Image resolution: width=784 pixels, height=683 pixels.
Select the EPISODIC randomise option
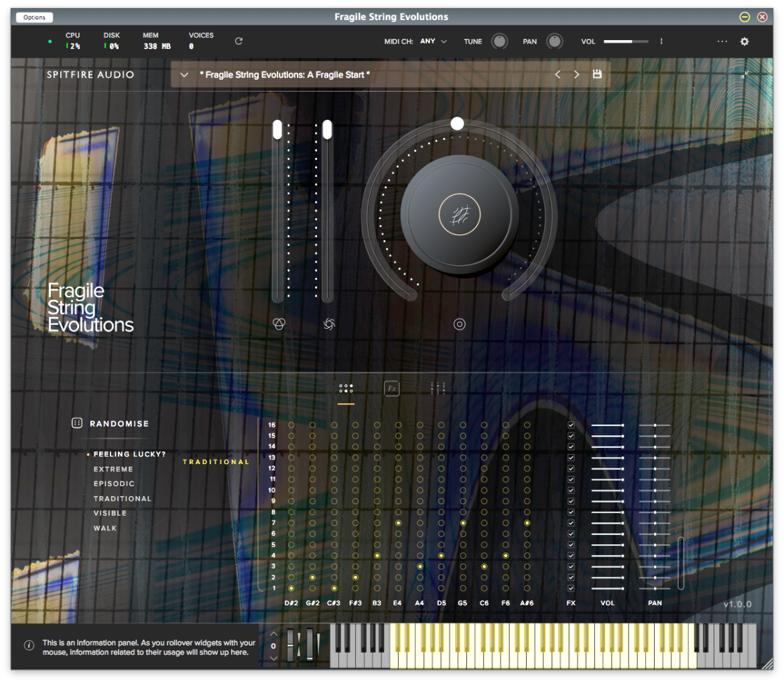[x=114, y=483]
